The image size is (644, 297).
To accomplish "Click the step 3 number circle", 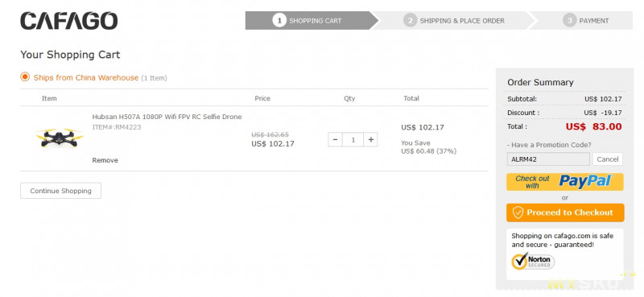I will click(569, 21).
